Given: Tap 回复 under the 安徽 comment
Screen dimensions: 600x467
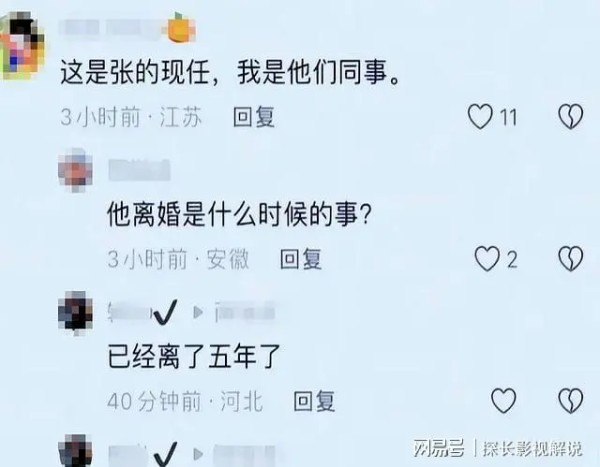Looking at the screenshot, I should coord(301,259).
